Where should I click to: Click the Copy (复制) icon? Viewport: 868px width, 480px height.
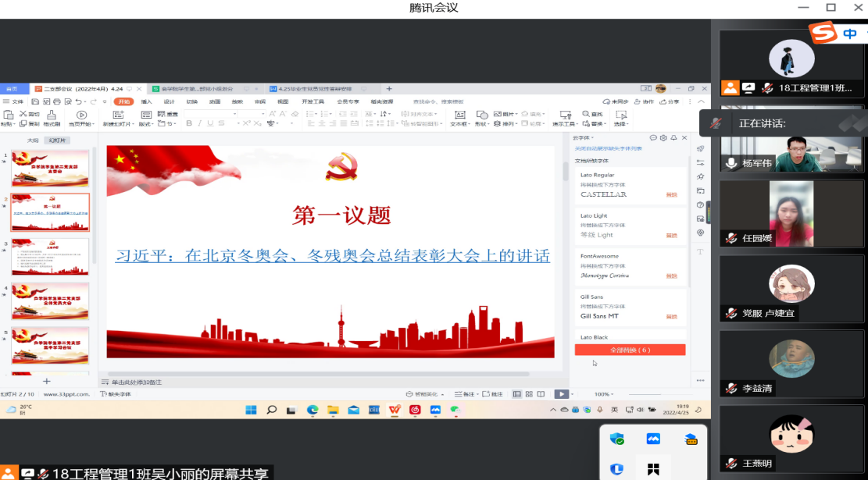pyautogui.click(x=23, y=124)
